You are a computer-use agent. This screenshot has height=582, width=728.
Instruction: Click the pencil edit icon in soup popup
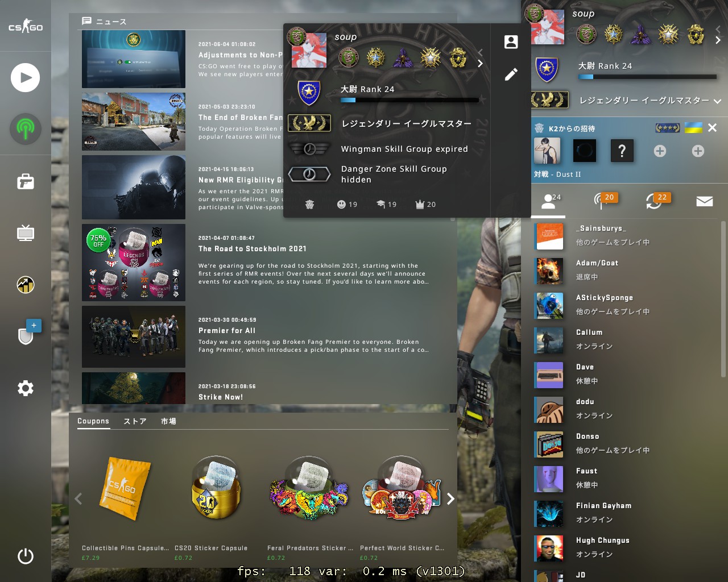click(511, 74)
